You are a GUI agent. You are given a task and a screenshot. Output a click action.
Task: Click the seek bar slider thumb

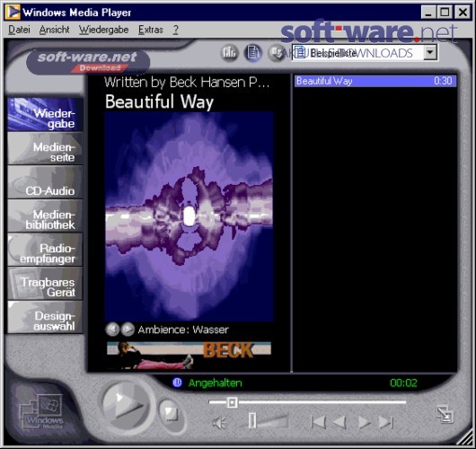[x=233, y=402]
